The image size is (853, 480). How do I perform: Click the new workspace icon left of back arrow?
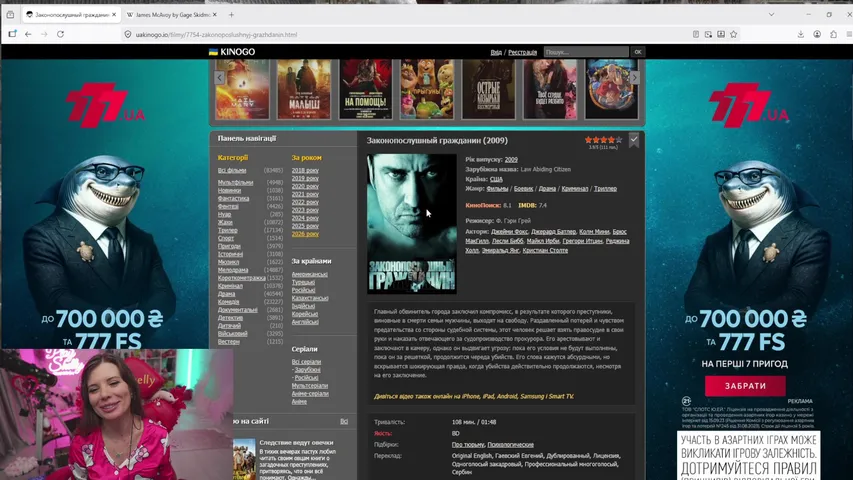[x=12, y=34]
